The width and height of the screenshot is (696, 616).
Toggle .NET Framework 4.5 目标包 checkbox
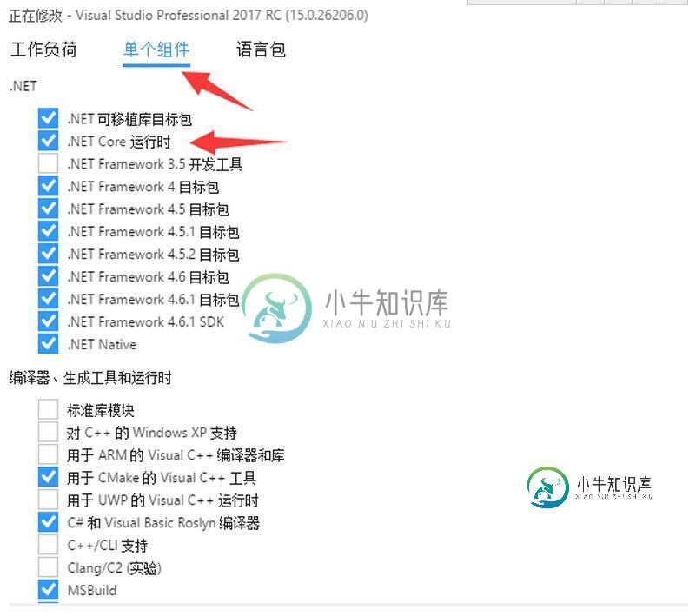[x=48, y=209]
